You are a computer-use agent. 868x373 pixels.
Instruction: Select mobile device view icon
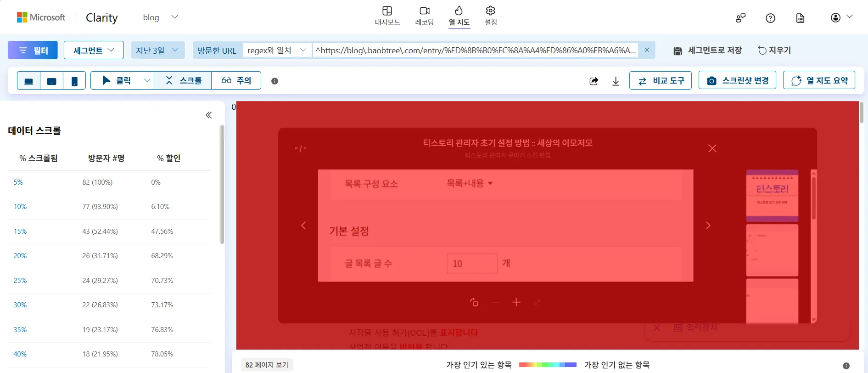point(74,80)
